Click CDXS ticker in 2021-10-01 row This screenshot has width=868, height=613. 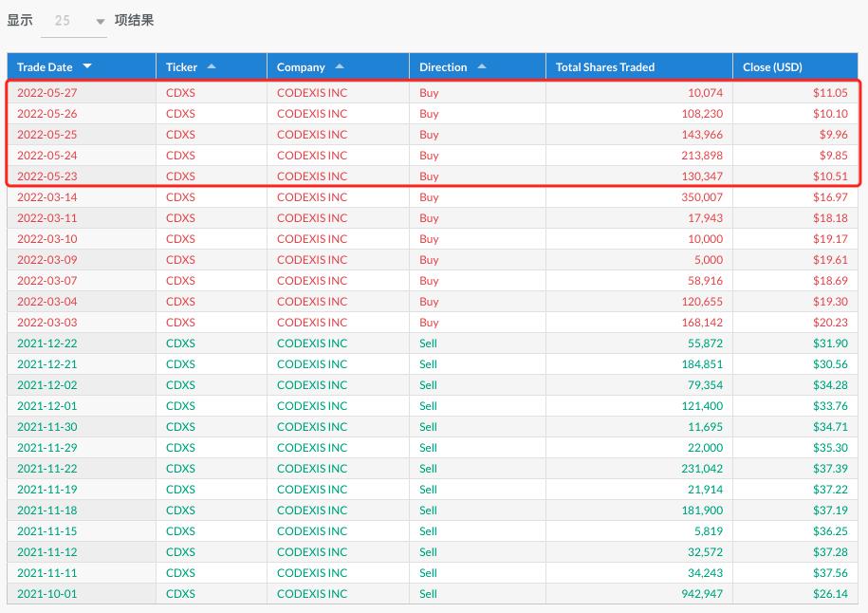click(x=180, y=594)
